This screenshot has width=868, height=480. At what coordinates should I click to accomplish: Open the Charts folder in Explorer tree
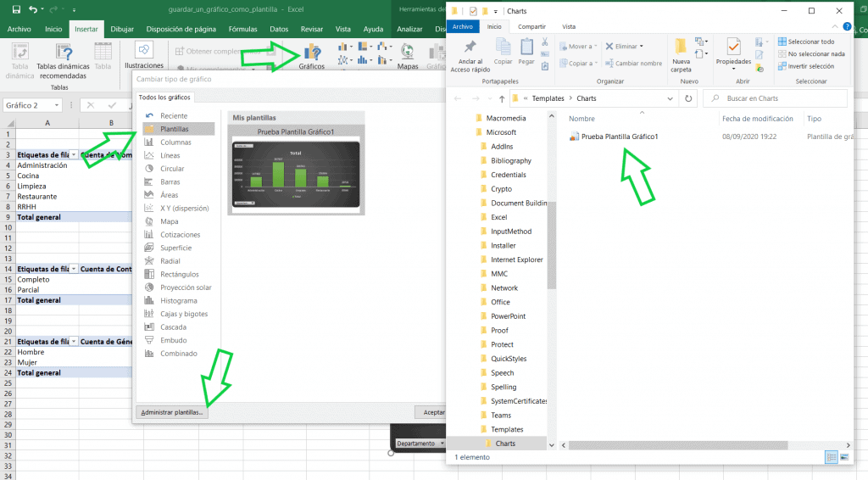505,444
